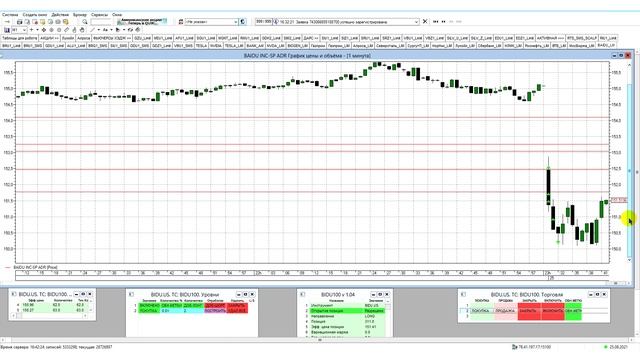Open the Окна menu
Screen dimensions: 640x360
(x=117, y=15)
